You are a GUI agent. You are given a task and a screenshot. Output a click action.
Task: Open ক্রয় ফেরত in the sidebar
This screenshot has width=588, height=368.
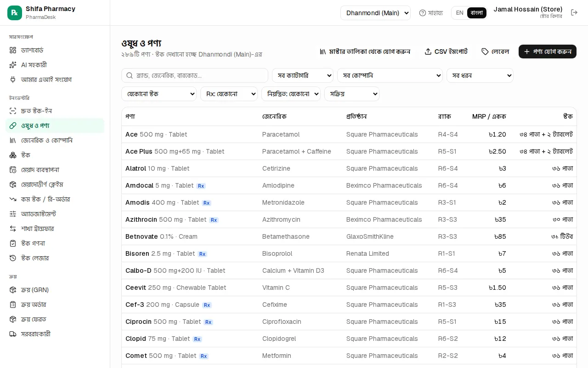coord(55,319)
